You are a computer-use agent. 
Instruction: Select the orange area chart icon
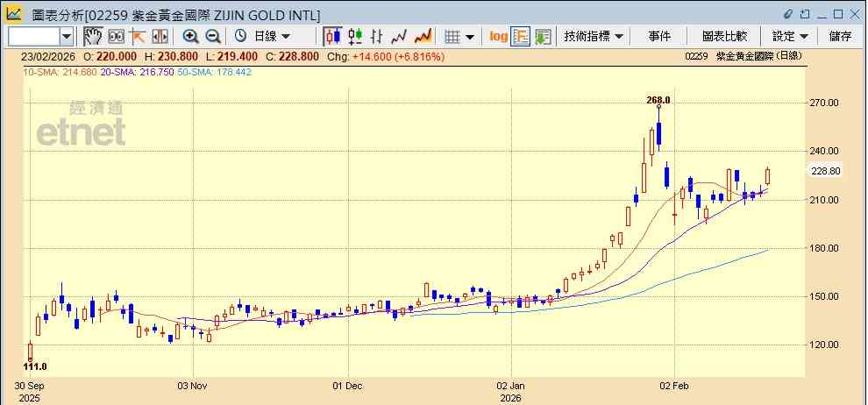(x=423, y=37)
